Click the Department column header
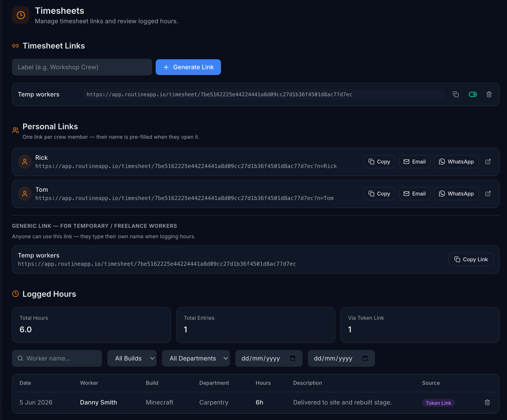 [x=214, y=383]
